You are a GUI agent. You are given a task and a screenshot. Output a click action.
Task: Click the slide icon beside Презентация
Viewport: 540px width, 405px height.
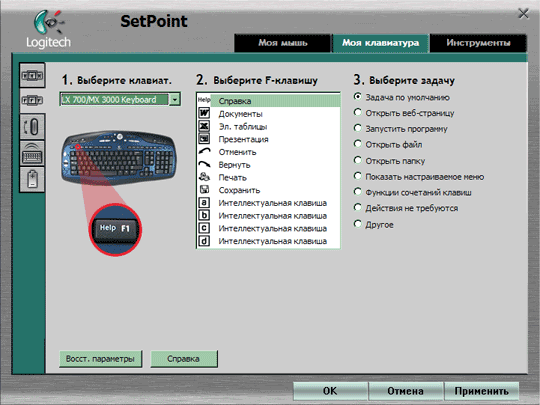[204, 139]
